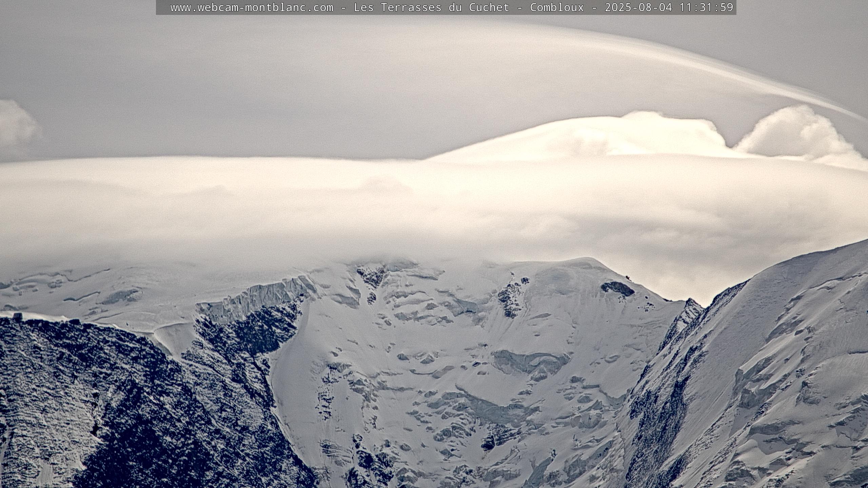Click the webcam-montblanc.com caption text overlay

pos(446,7)
